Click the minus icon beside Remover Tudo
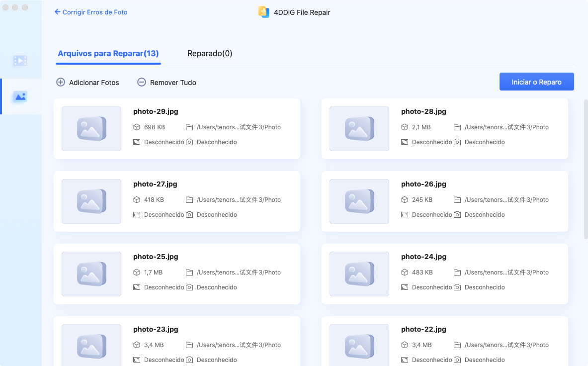The width and height of the screenshot is (588, 366). coord(141,82)
